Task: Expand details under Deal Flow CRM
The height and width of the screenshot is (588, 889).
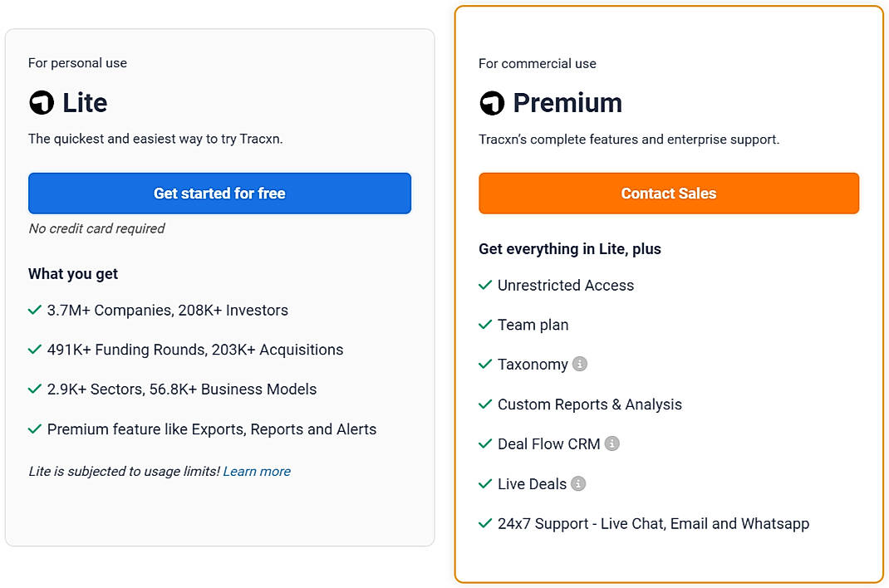Action: (x=612, y=443)
